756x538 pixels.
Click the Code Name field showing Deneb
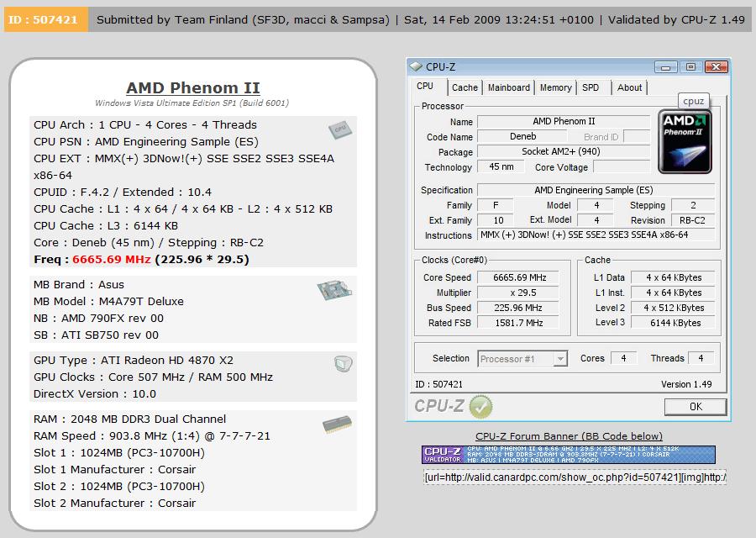click(x=523, y=136)
